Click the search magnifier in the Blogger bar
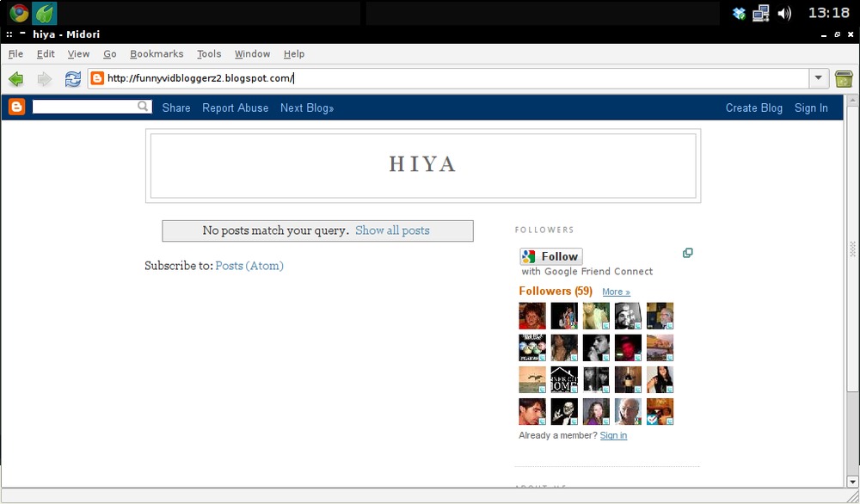This screenshot has width=860, height=504. 144,107
